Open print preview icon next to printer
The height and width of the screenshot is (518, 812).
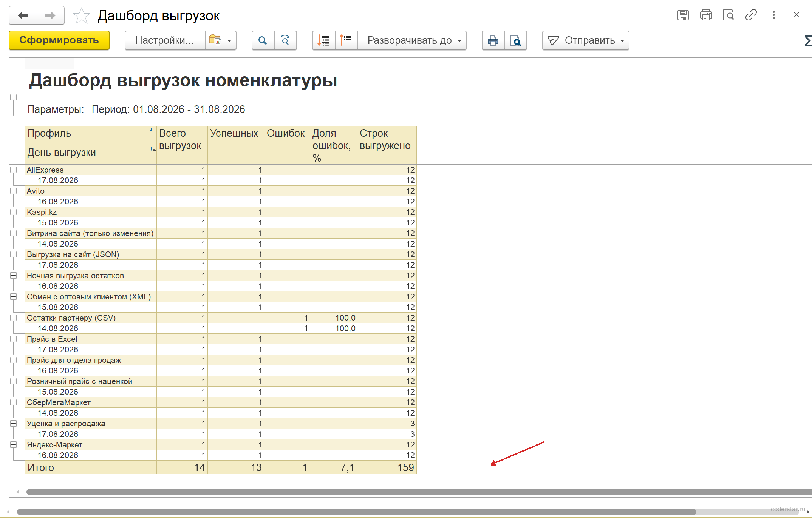tap(516, 40)
